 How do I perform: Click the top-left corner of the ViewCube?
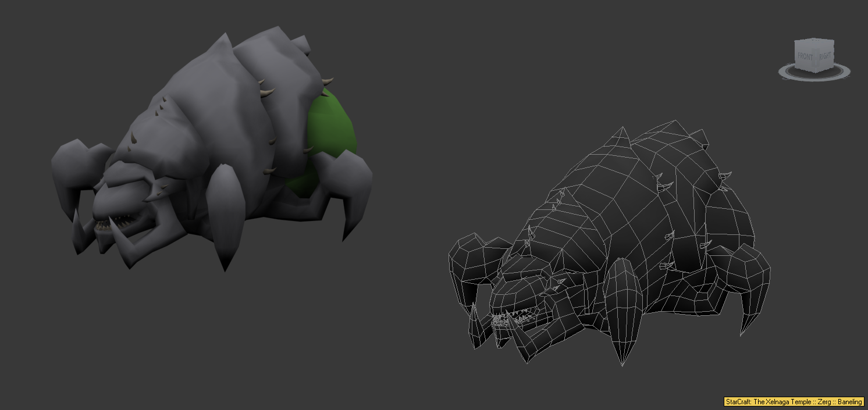(x=795, y=41)
